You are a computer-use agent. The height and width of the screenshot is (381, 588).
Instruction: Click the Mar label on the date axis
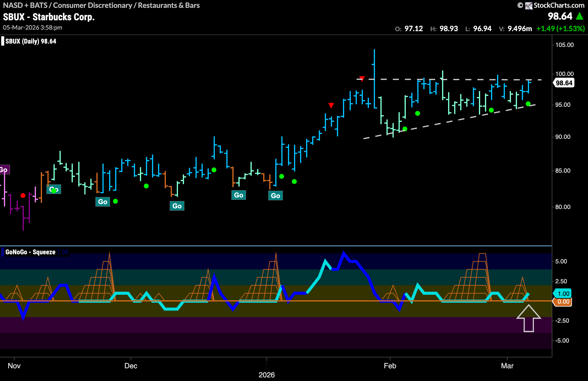tap(507, 366)
